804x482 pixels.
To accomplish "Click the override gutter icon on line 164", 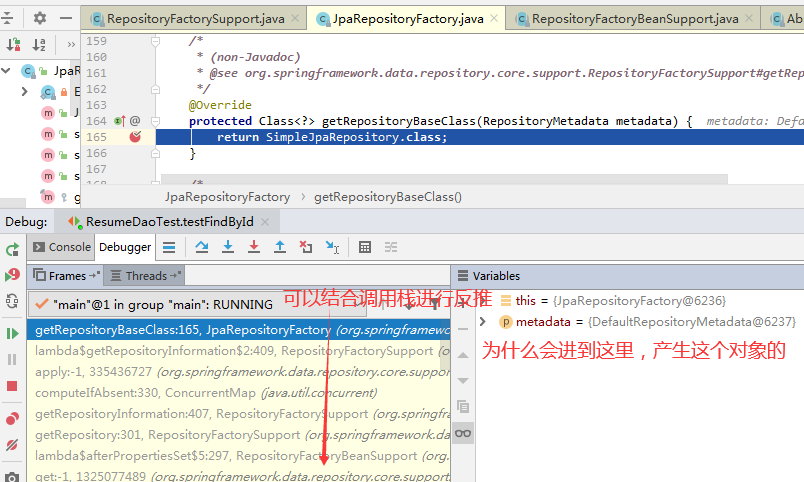I will [x=119, y=121].
